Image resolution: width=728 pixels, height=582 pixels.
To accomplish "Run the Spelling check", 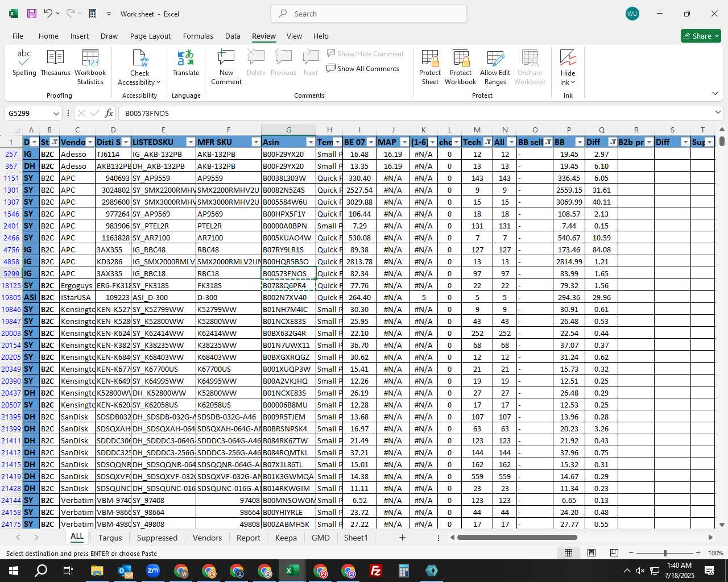I will (24, 64).
